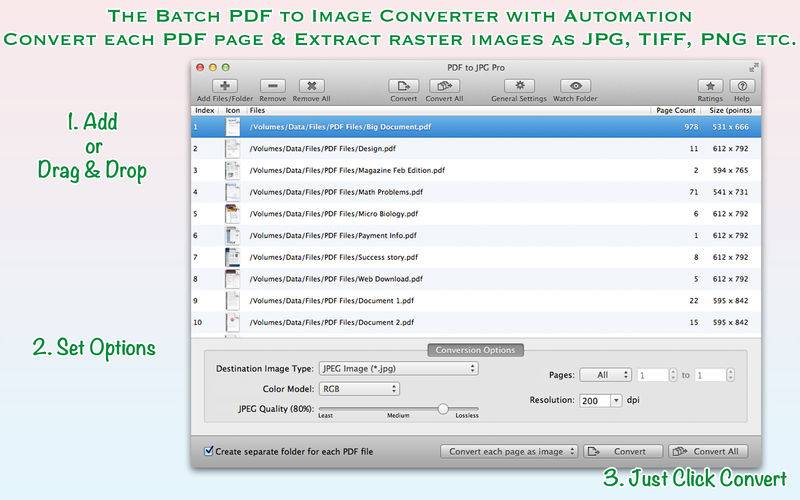Click page count 22 cell
Screen dimensions: 800x500
[694, 301]
